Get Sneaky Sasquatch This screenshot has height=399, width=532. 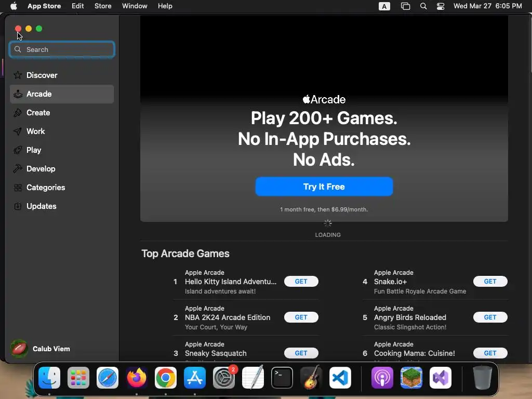click(301, 353)
